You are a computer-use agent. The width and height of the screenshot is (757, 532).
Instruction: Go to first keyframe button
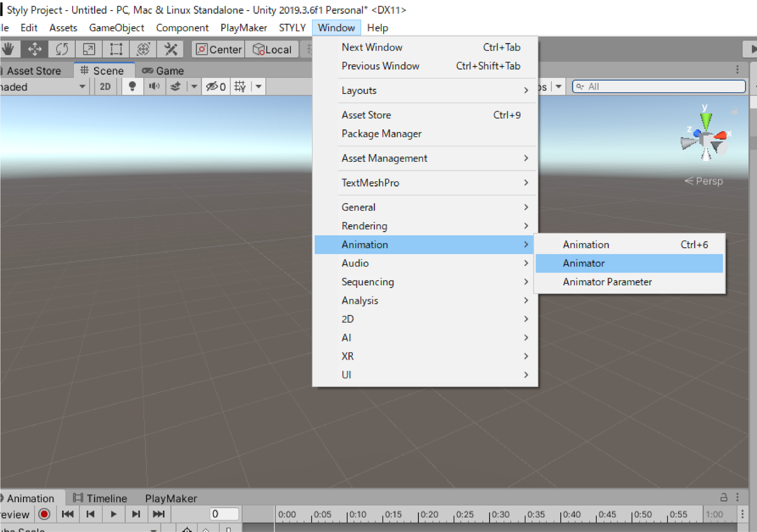[x=68, y=514]
